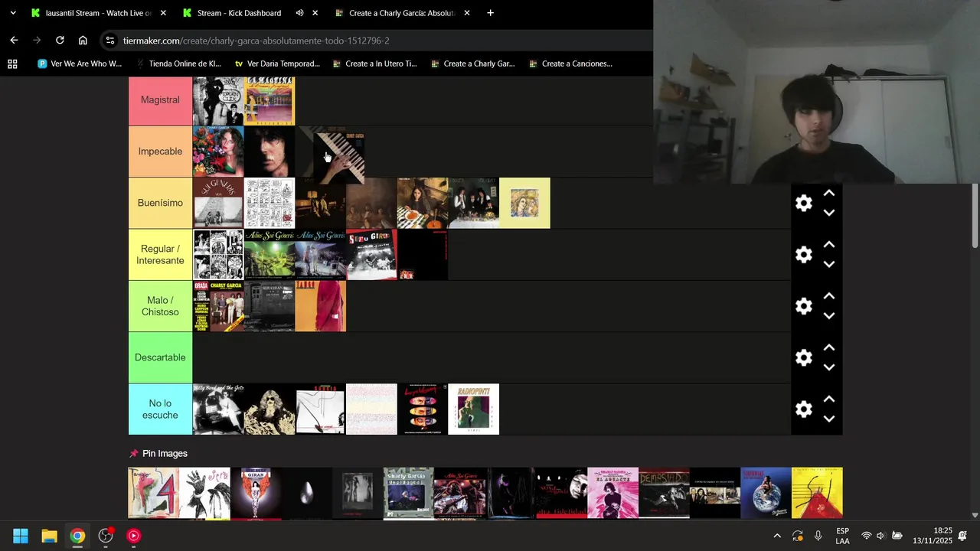Open the Chrome apps grid in bookmarks bar
Screen dimensions: 980x551
point(12,64)
